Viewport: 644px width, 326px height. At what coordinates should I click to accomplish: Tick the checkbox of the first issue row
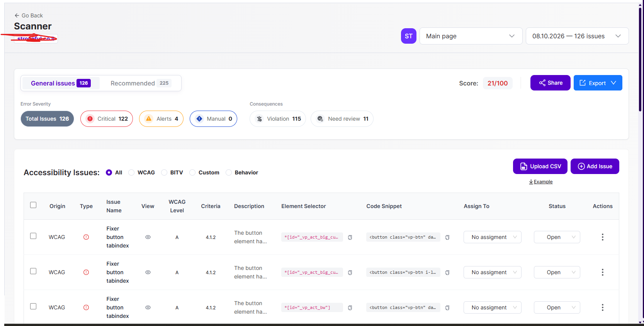tap(33, 236)
